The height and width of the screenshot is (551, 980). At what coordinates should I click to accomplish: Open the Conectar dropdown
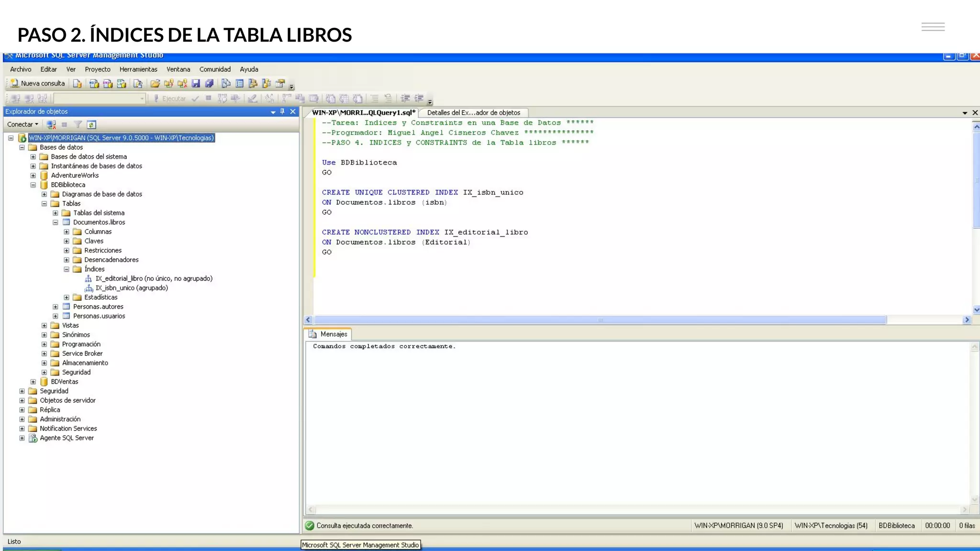coord(22,124)
